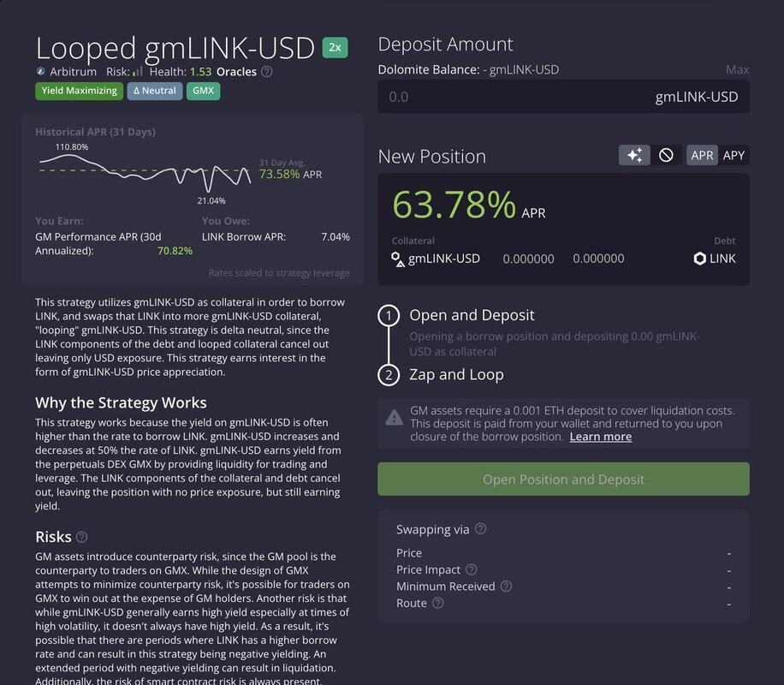This screenshot has width=784, height=685.
Task: Click Open Position and Deposit button
Action: point(563,479)
